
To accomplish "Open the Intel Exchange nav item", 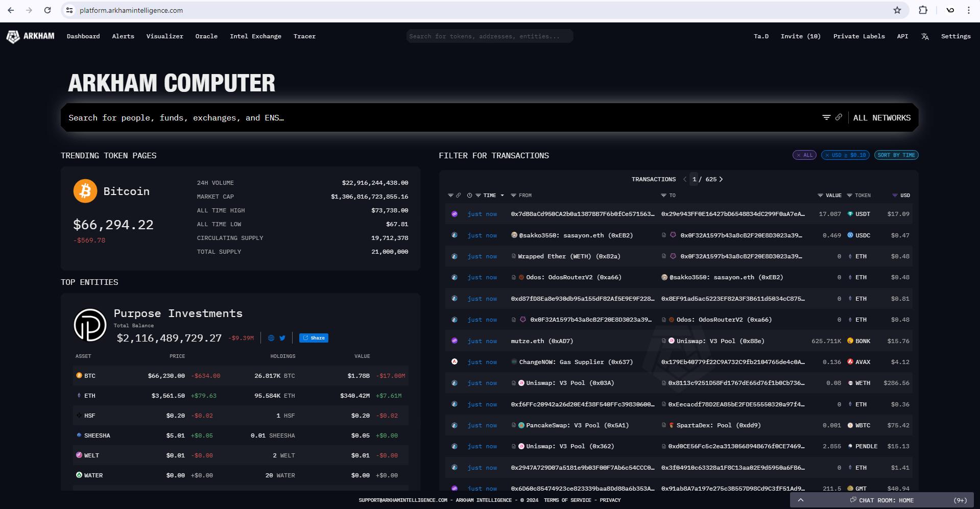I will pyautogui.click(x=255, y=36).
